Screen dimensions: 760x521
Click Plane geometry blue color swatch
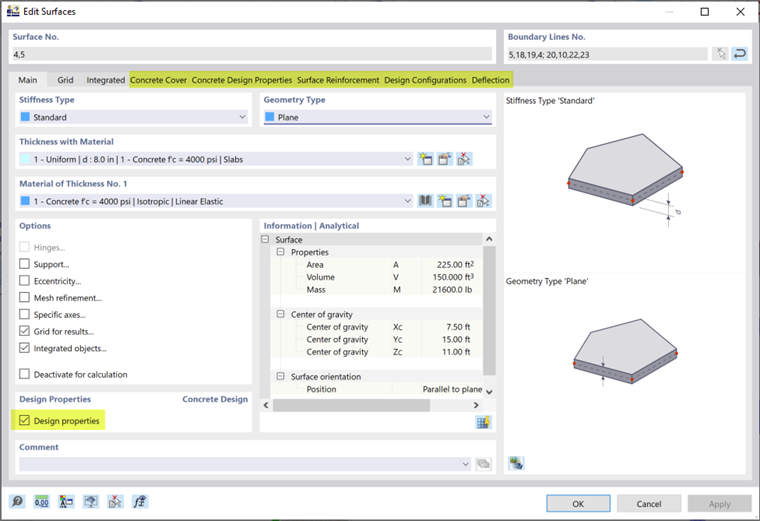(269, 117)
